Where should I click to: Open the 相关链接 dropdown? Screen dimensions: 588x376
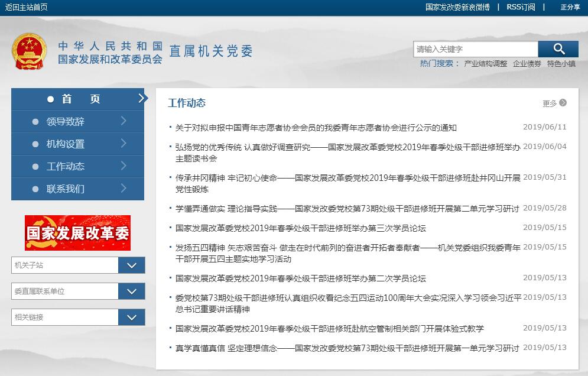coord(131,317)
